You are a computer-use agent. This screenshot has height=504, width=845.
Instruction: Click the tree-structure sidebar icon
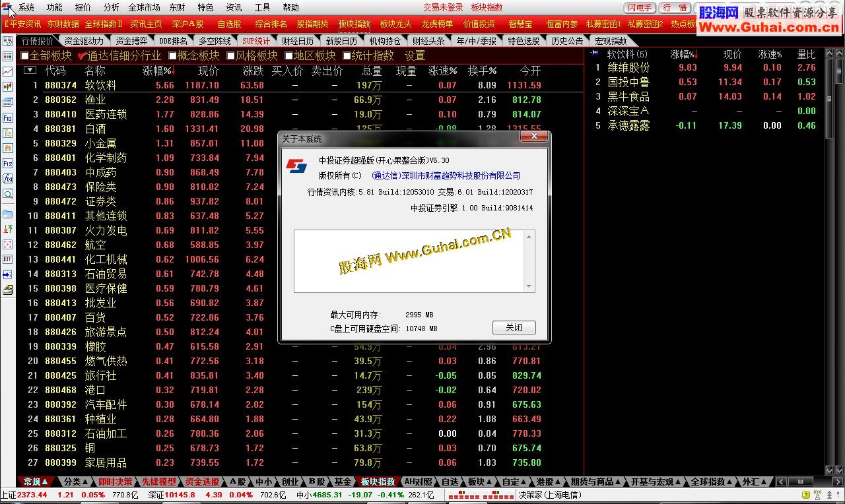point(8,133)
